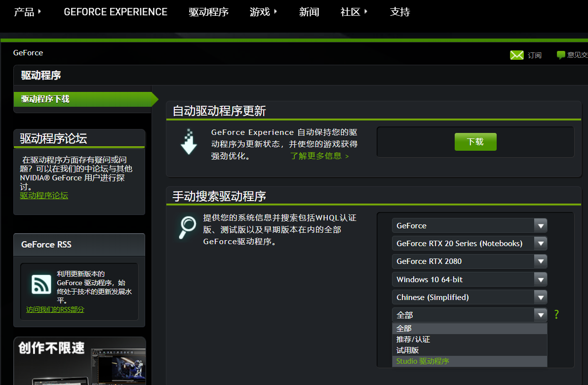Open GeForce RTX 2080 product dropdown
The height and width of the screenshot is (385, 588).
click(470, 261)
